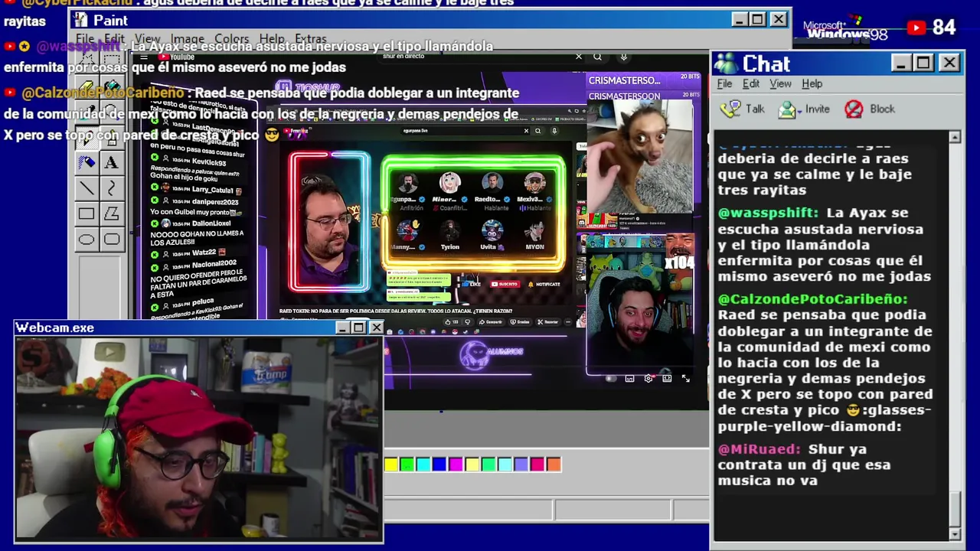The width and height of the screenshot is (980, 551).
Task: Choose the Eraser tool in Paint
Action: tap(87, 86)
